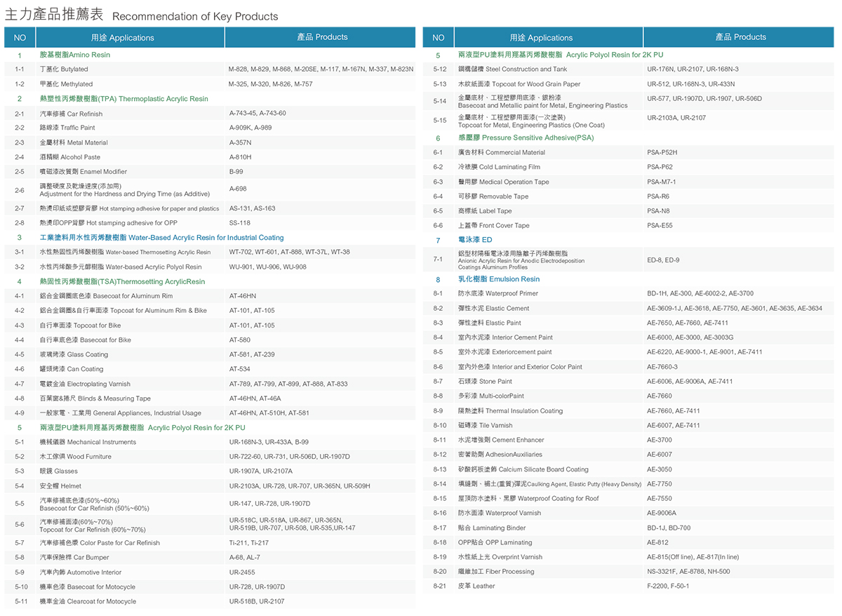Select the Tile Varnish application
Viewport: 842px width, 616px height.
[485, 425]
